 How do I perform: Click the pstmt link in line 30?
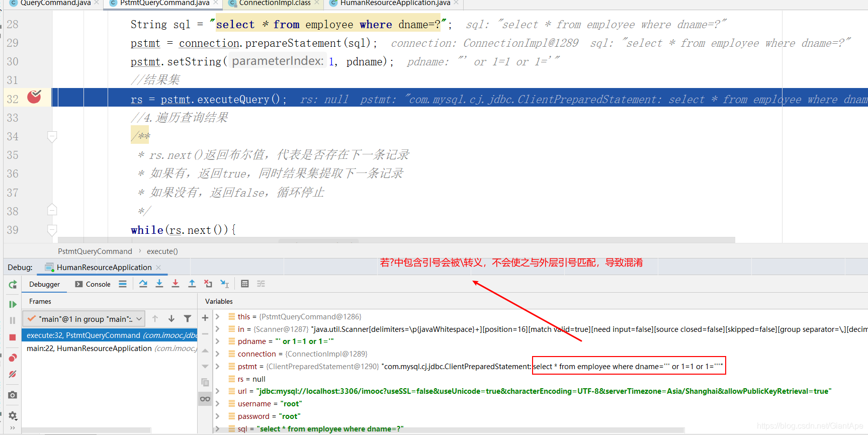tap(145, 62)
